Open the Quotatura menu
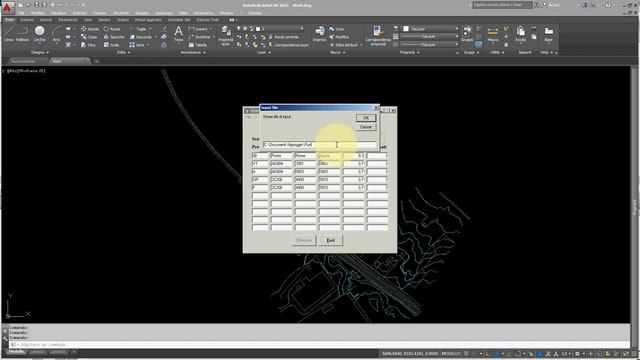Image resolution: width=640 pixels, height=360 pixels. (x=164, y=13)
